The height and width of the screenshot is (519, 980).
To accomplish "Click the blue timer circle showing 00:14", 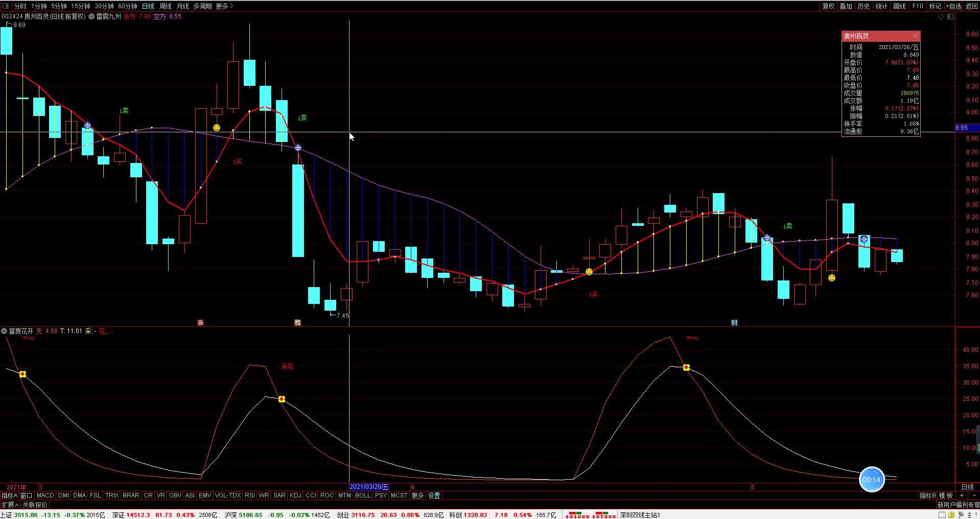I will (x=871, y=480).
